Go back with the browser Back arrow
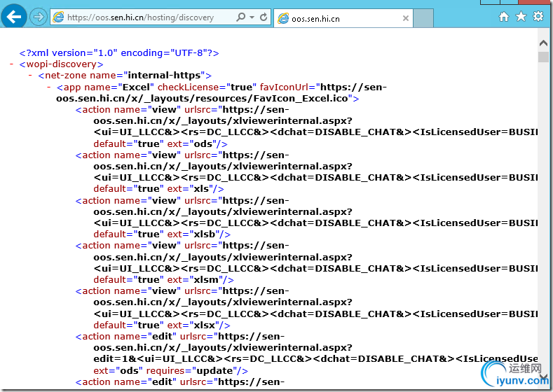The width and height of the screenshot is (553, 392). tap(13, 17)
